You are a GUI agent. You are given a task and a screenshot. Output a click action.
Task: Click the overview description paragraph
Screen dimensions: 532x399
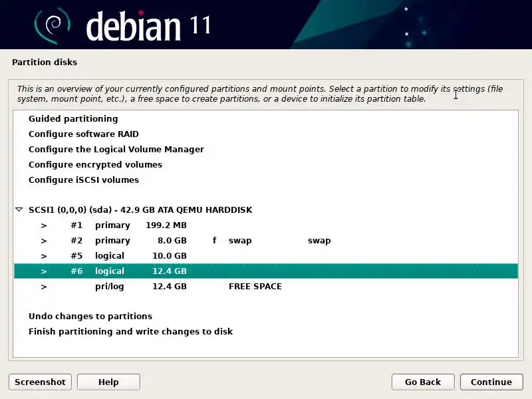260,94
